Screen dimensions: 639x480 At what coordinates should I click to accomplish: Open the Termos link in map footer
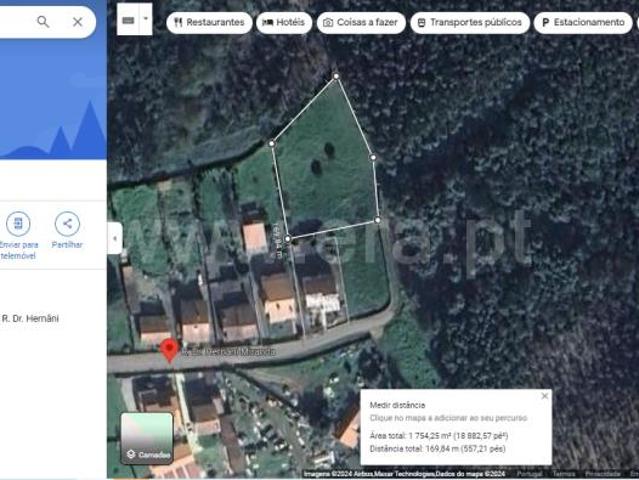564,474
